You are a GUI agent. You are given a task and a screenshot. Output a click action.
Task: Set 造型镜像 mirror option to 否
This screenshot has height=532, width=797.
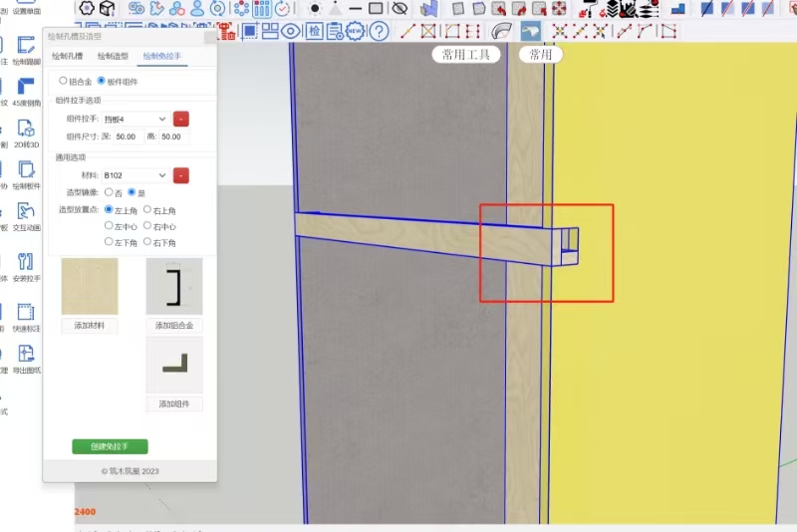109,191
